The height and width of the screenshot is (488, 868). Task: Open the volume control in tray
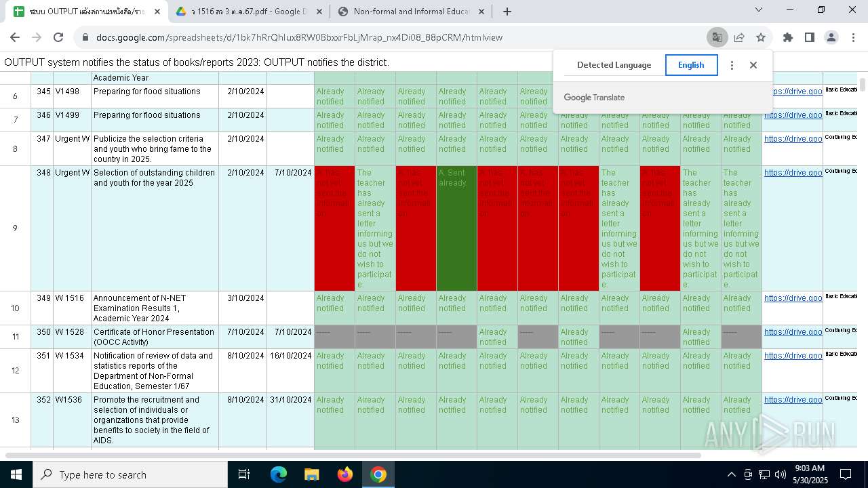pyautogui.click(x=780, y=474)
